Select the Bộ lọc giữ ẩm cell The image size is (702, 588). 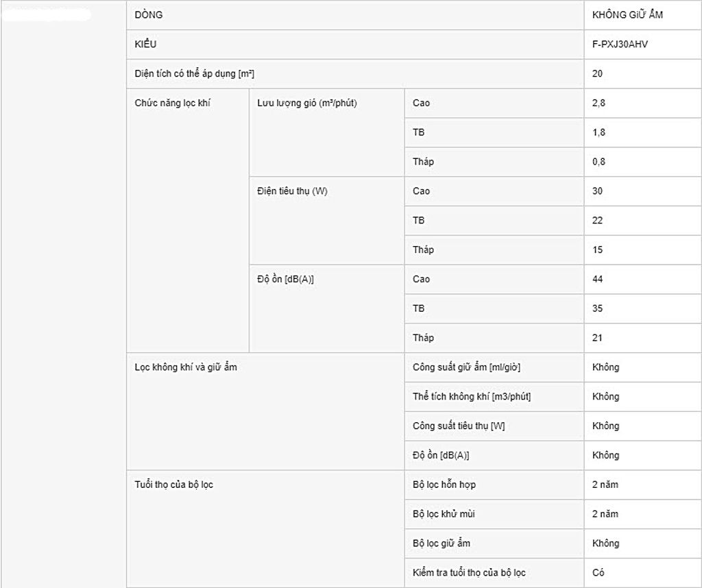click(494, 543)
